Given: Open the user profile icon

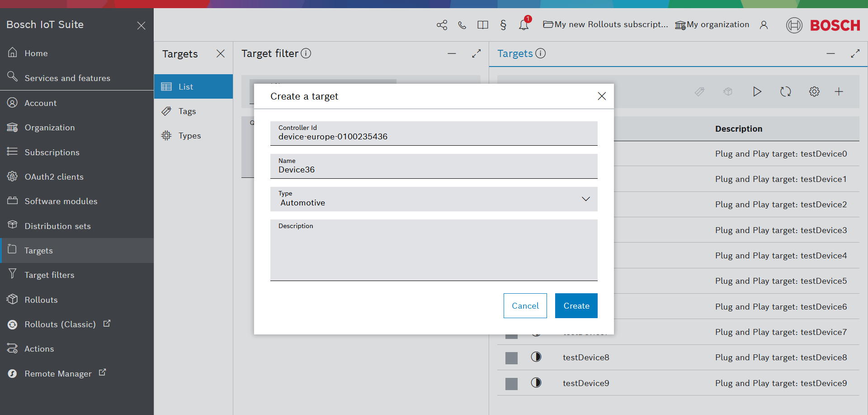Looking at the screenshot, I should click(764, 25).
